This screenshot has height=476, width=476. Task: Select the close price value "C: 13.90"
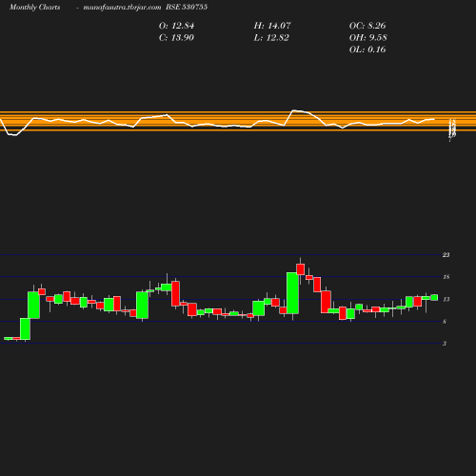176,37
